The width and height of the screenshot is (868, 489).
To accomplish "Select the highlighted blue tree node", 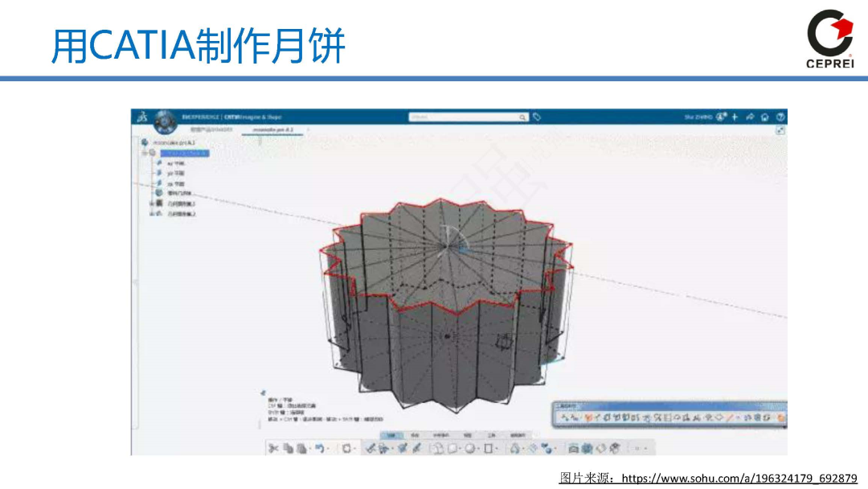I will click(x=185, y=154).
